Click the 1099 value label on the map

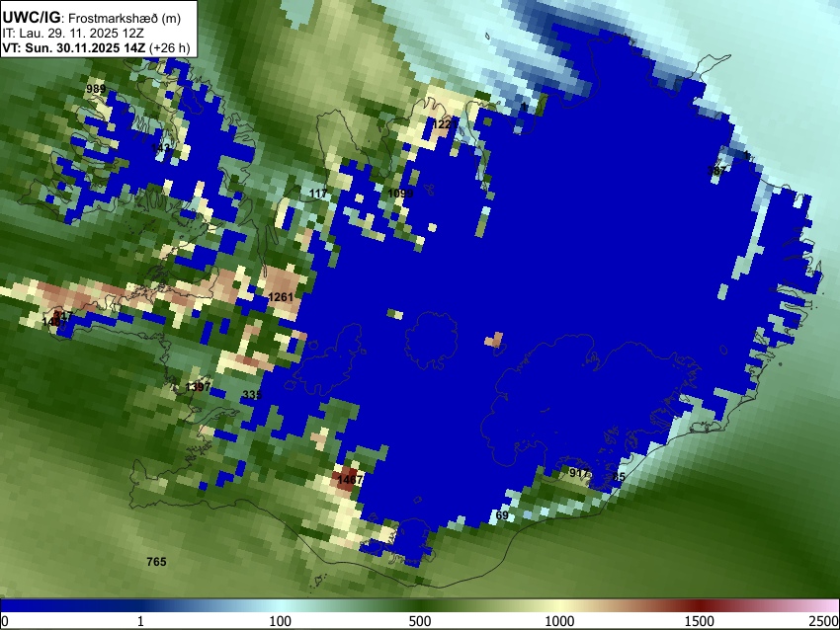click(400, 194)
